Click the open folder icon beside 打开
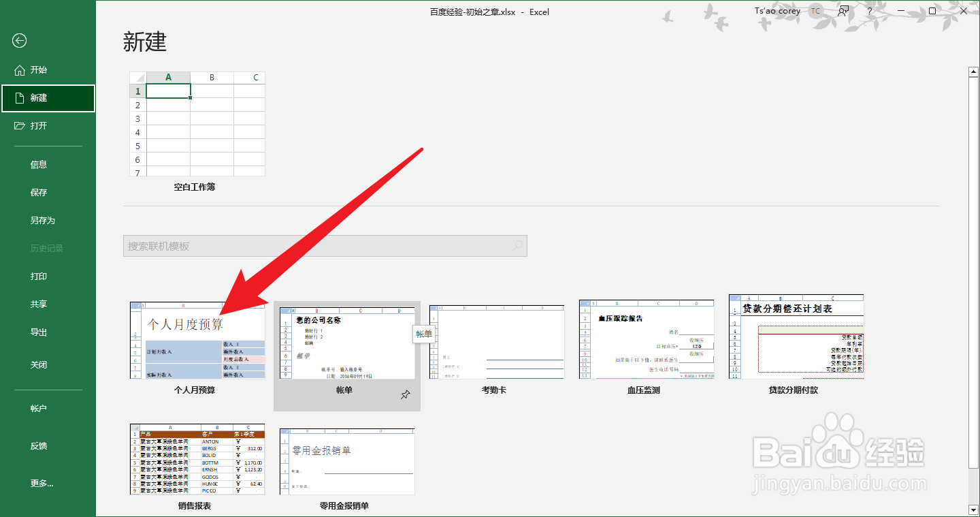980x517 pixels. 19,126
